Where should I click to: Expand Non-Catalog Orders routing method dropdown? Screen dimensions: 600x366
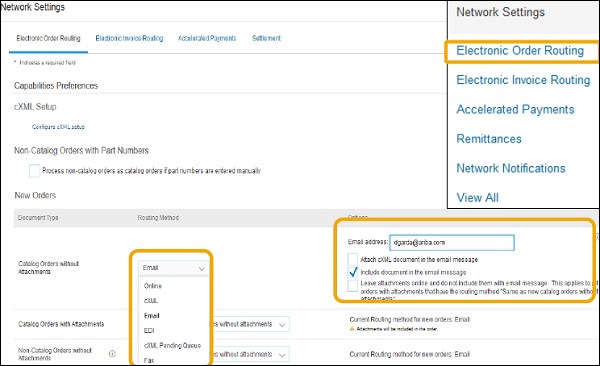click(x=250, y=355)
